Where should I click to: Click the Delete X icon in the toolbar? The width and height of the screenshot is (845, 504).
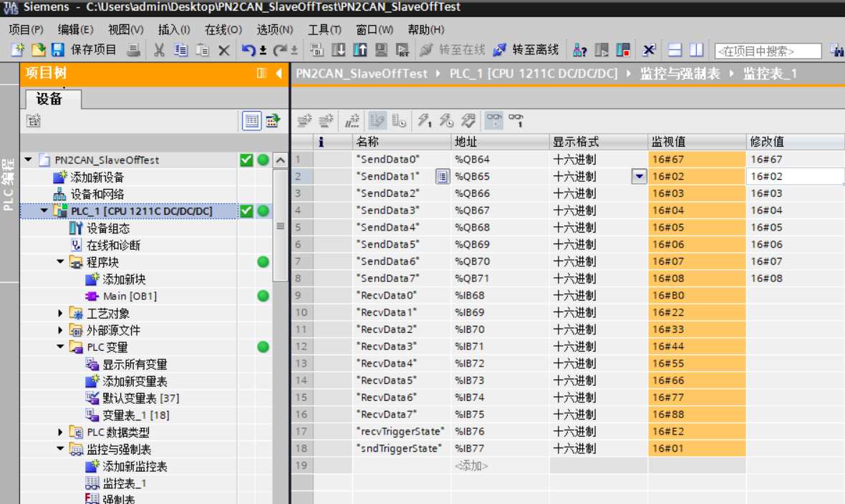223,50
